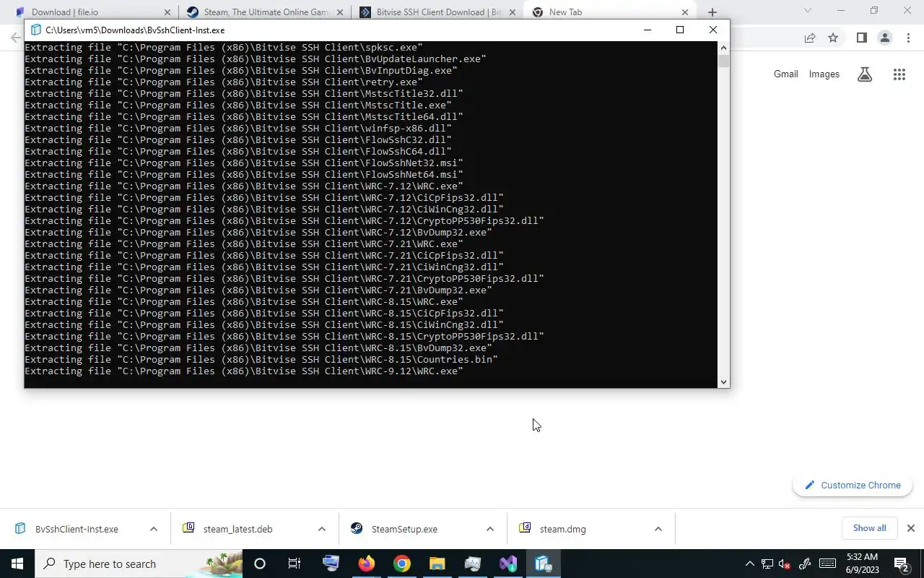Click the "spksc.exe" extraction line
Viewport: 924px width, 578px height.
point(224,48)
